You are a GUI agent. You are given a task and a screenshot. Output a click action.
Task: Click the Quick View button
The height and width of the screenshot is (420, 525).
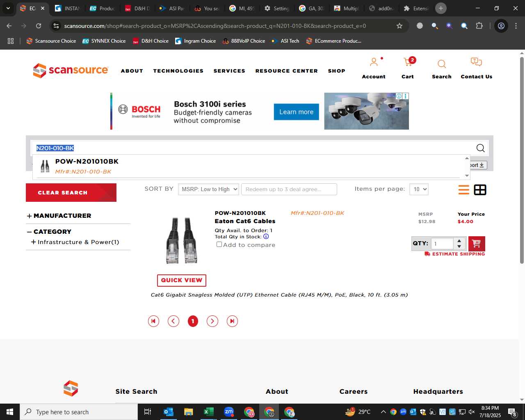tap(182, 280)
